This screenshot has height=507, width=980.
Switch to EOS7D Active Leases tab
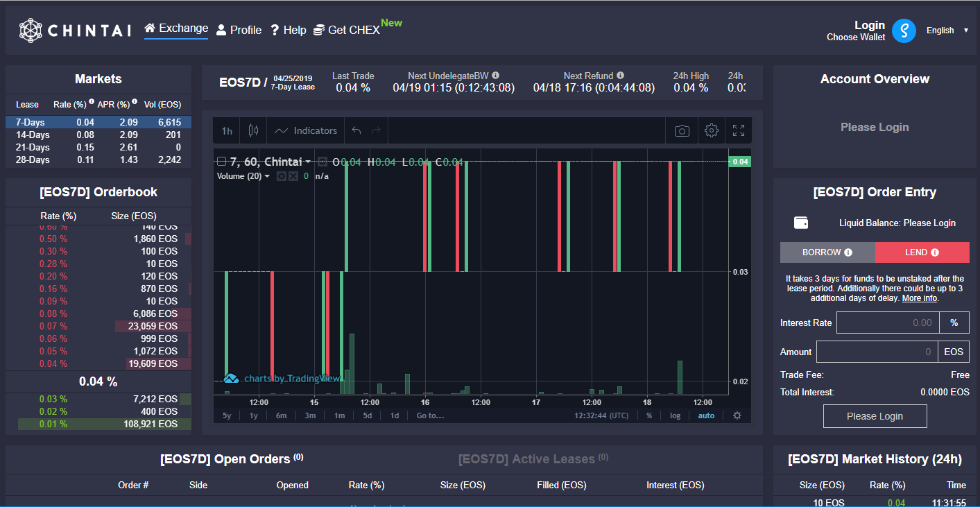[533, 459]
